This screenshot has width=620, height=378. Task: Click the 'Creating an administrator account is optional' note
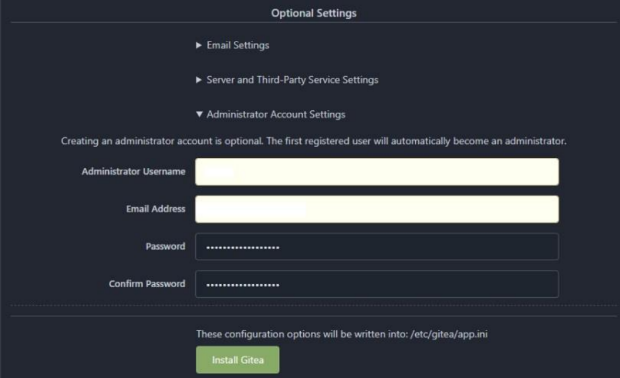314,141
